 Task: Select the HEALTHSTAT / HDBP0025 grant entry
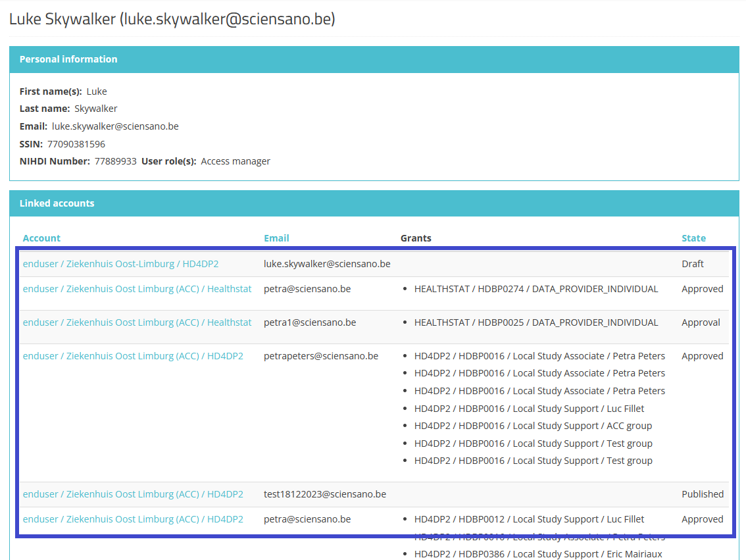(x=535, y=322)
